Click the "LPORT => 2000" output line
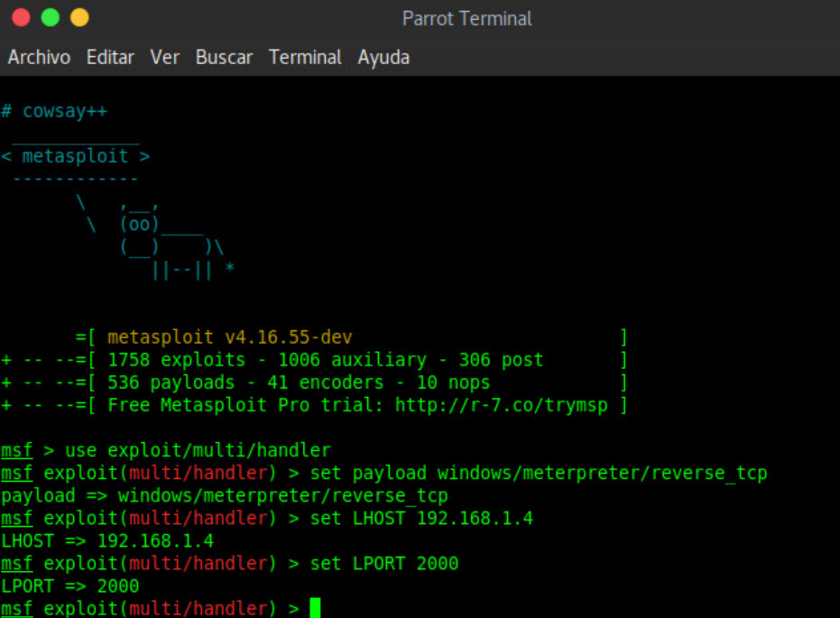 point(70,586)
